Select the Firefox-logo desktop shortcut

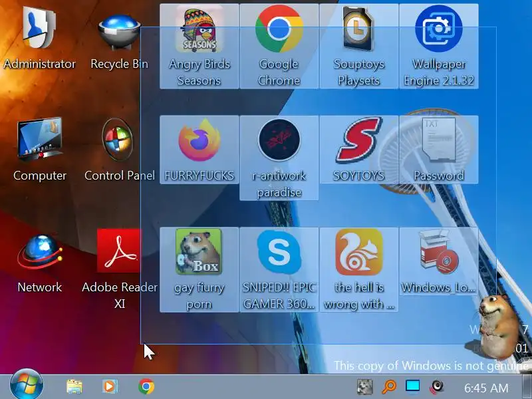199,149
